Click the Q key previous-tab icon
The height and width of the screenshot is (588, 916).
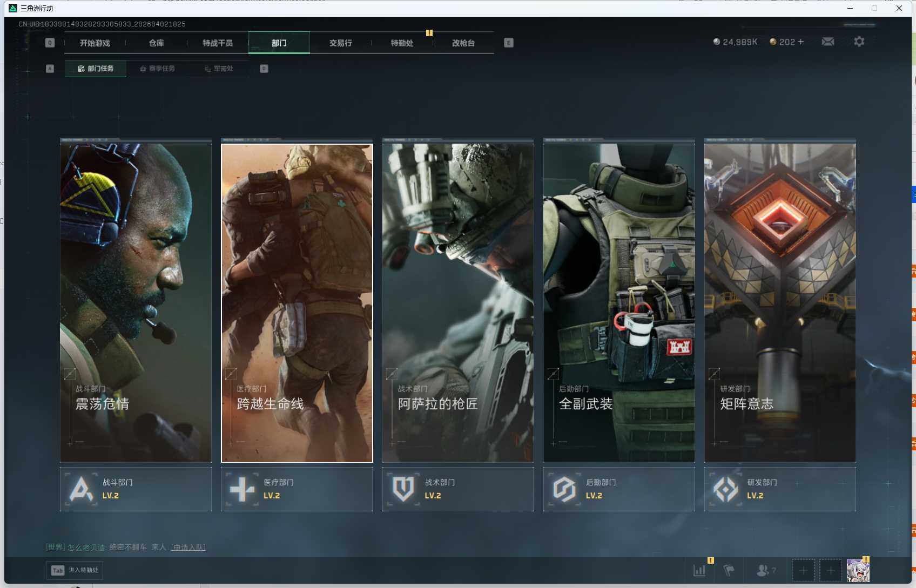tap(50, 43)
